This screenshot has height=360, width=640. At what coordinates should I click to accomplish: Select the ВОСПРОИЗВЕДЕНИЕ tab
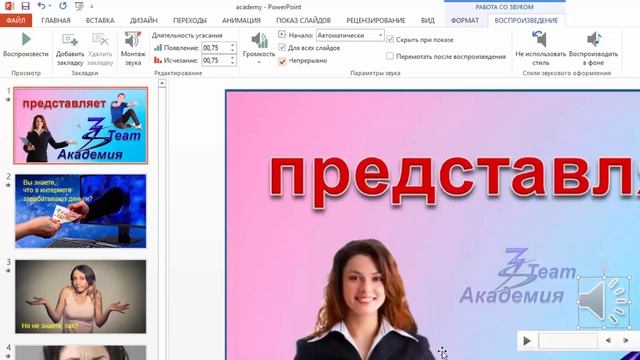[x=526, y=20]
